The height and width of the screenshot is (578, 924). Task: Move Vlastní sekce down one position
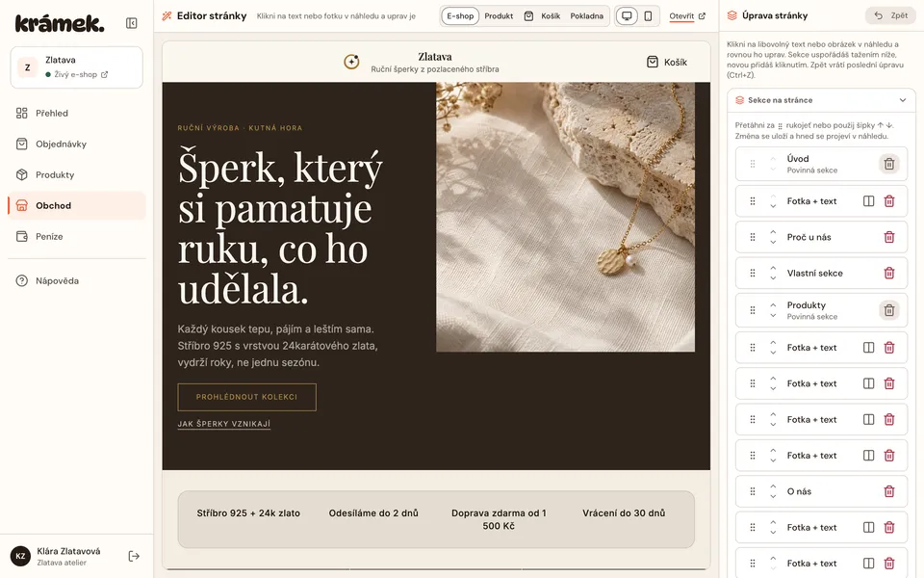(773, 278)
